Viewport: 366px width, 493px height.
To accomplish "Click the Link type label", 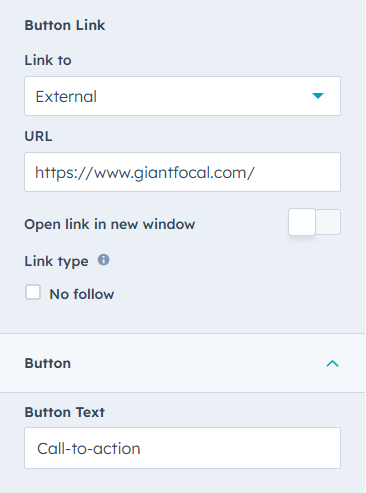I will [x=56, y=262].
